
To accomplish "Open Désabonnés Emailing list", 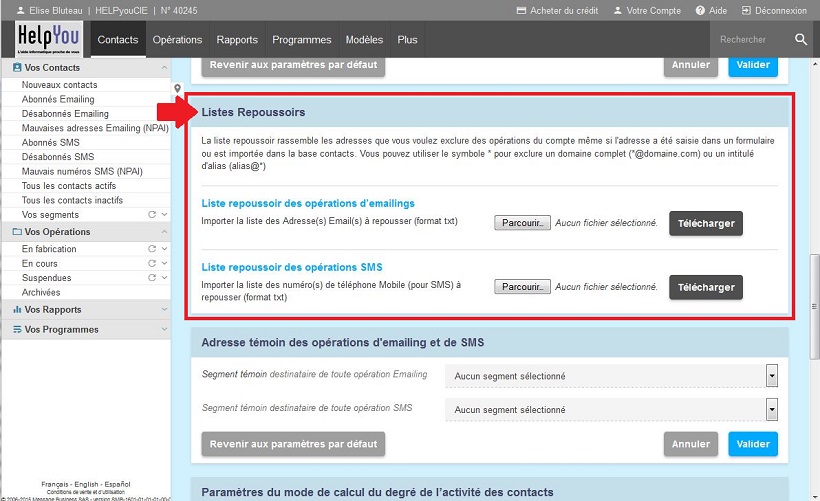I will pos(65,113).
